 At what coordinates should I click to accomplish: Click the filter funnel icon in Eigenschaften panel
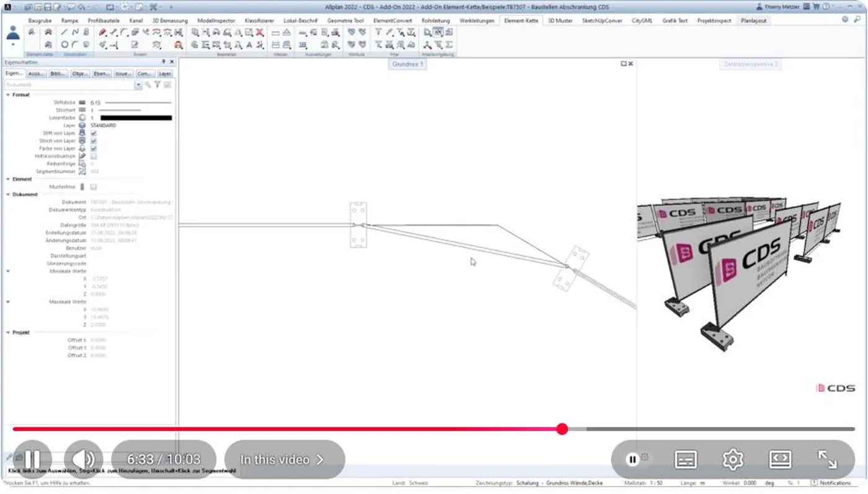tap(157, 85)
